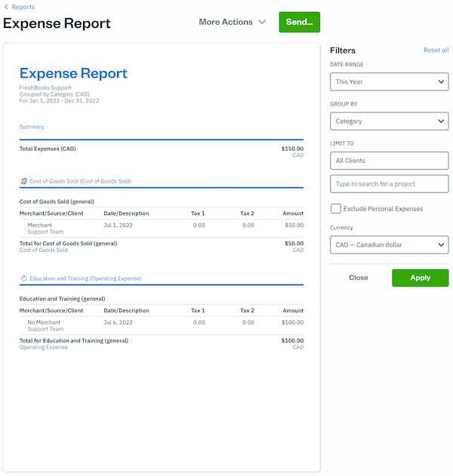Image resolution: width=453 pixels, height=476 pixels.
Task: Click the Reset all link
Action: click(x=436, y=51)
